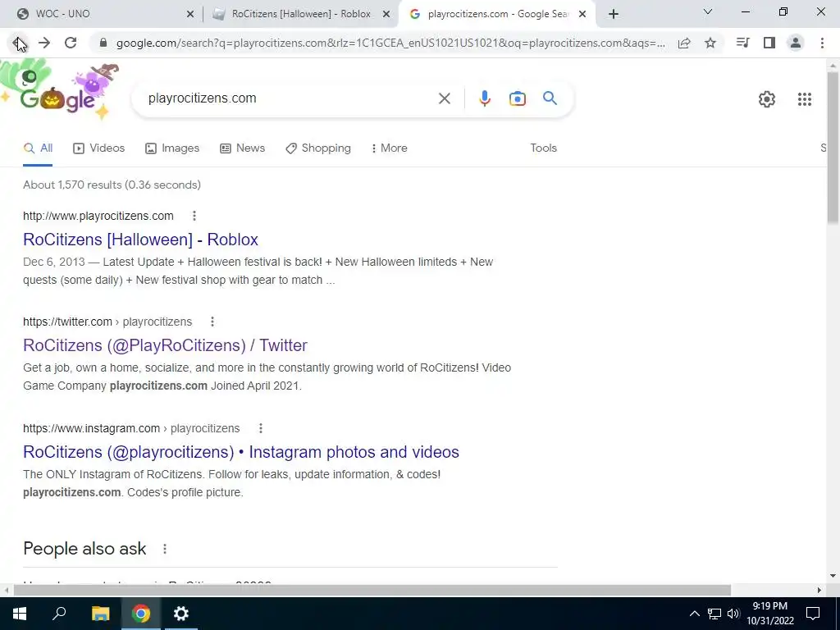Open the Windows Start menu
Image resolution: width=840 pixels, height=630 pixels.
[20, 614]
